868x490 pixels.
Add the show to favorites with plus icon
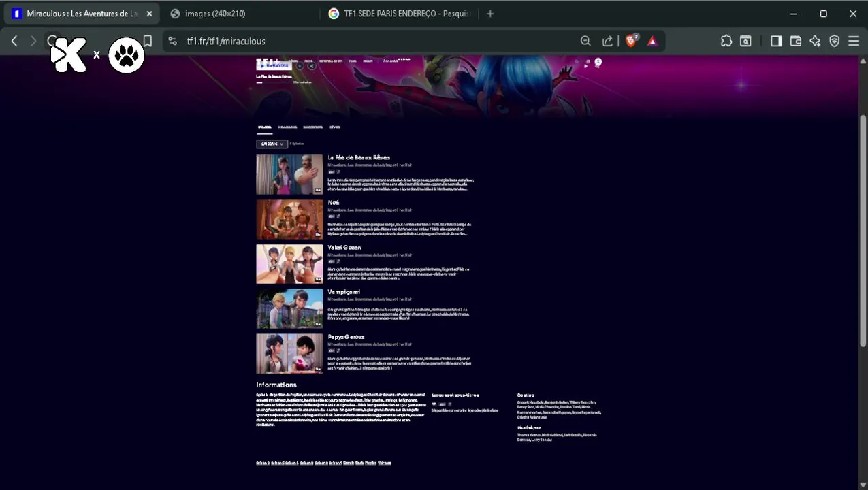300,66
